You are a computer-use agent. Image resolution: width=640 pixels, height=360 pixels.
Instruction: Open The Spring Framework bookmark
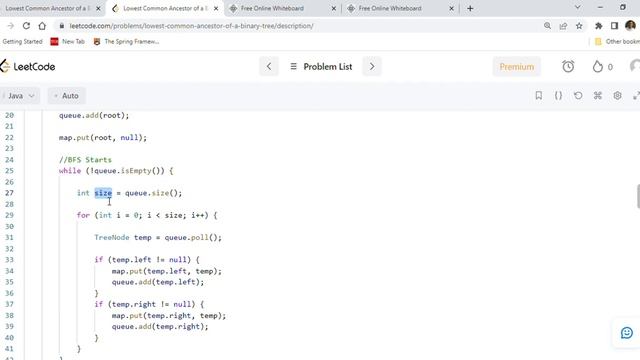click(126, 42)
